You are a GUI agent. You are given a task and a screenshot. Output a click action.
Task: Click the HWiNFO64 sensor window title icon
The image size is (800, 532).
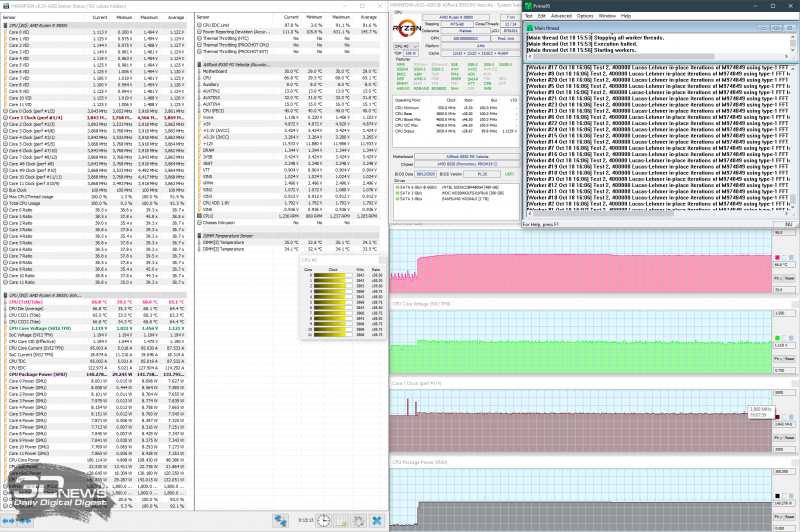point(6,6)
